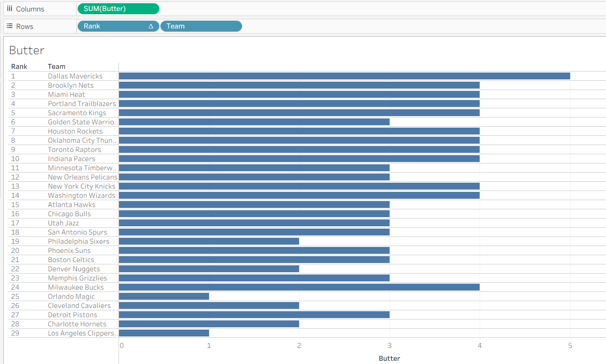Viewport: 606px width, 364px height.
Task: Click rank number 28 in the Rank column
Action: tap(15, 324)
